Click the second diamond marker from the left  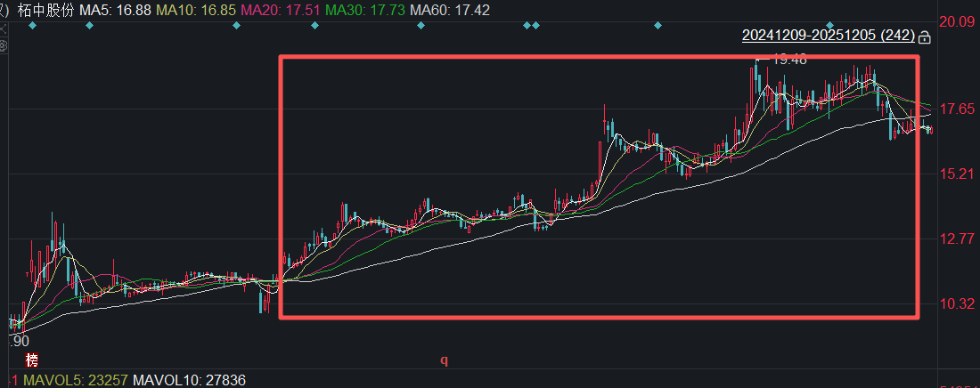click(89, 26)
